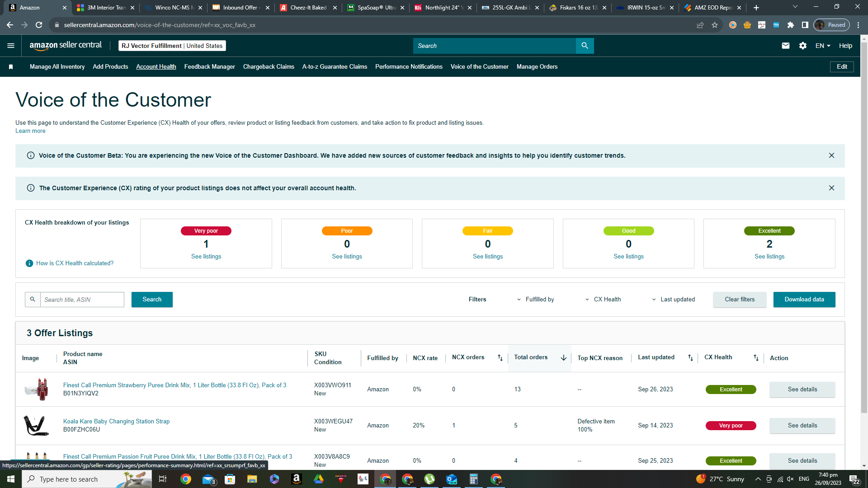
Task: Click the RJ Vector Fulfillment account switcher
Action: [x=172, y=46]
